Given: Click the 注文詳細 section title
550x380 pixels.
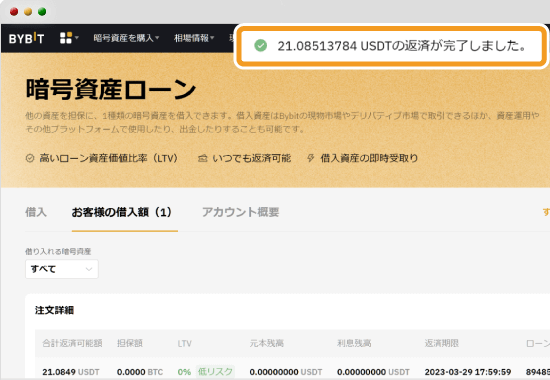Looking at the screenshot, I should [54, 310].
